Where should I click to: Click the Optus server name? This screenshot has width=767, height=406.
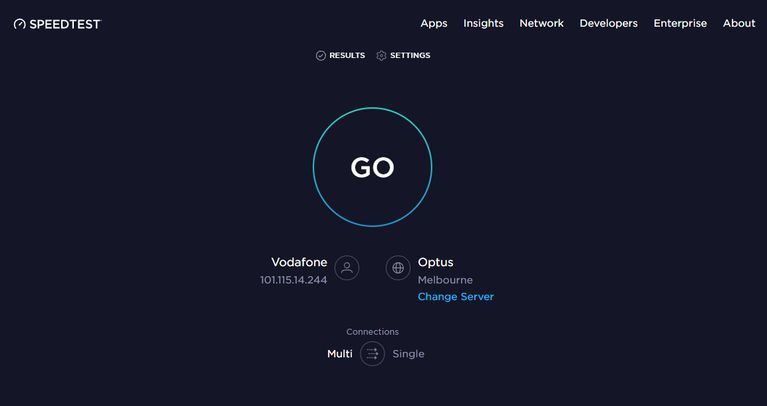point(435,262)
